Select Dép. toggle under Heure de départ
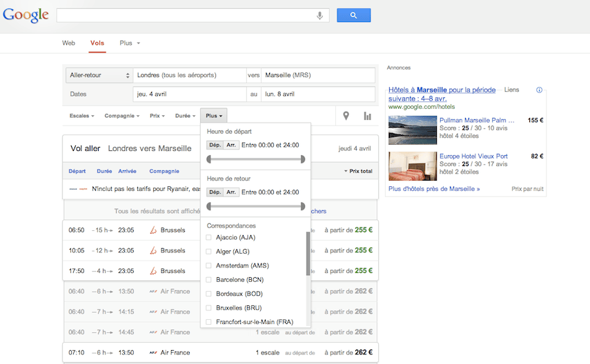Viewport: 590px width, 364px height. 215,145
